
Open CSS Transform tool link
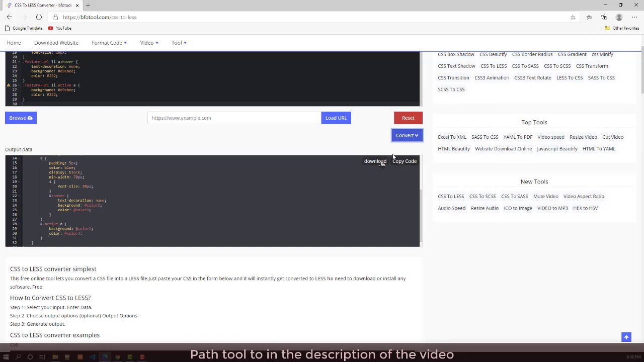click(x=592, y=66)
